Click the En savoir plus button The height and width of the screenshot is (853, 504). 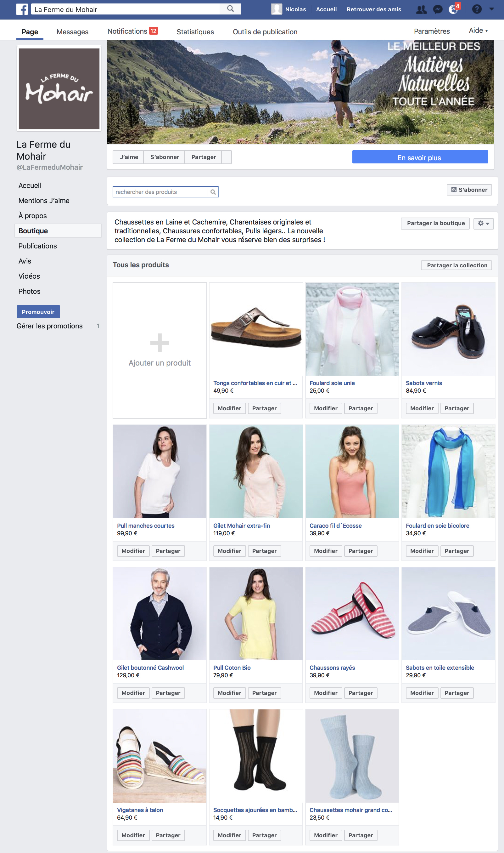click(420, 157)
